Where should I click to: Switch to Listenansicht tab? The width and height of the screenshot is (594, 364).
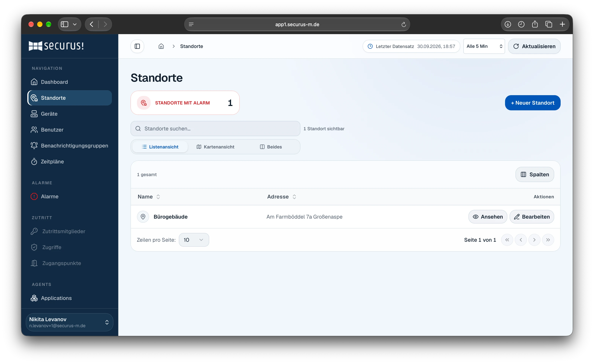(160, 147)
